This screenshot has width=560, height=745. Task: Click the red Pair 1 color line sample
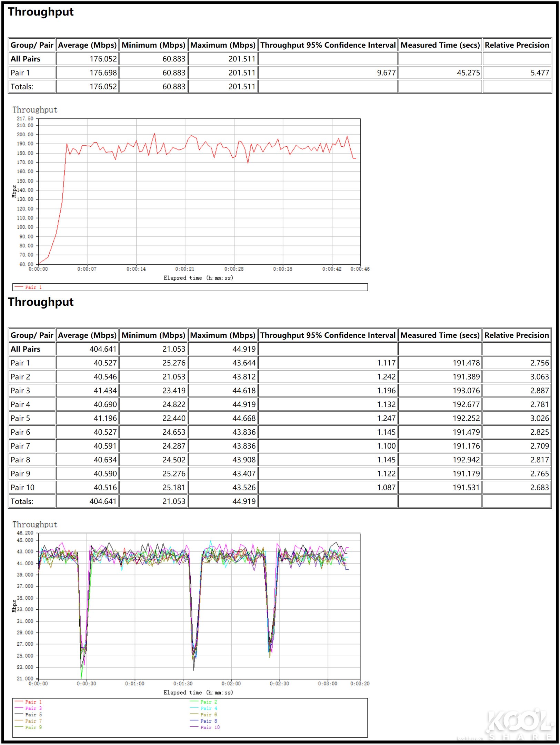click(18, 286)
